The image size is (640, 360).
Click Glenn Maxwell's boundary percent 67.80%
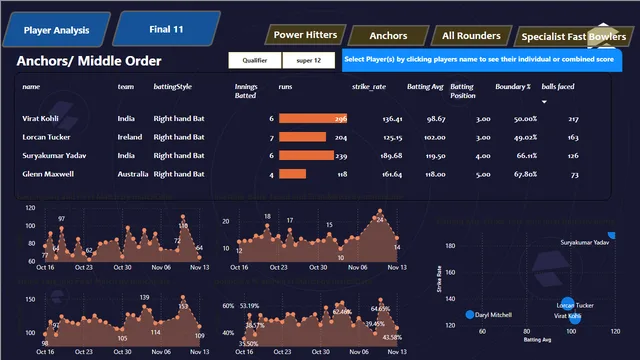tap(525, 174)
